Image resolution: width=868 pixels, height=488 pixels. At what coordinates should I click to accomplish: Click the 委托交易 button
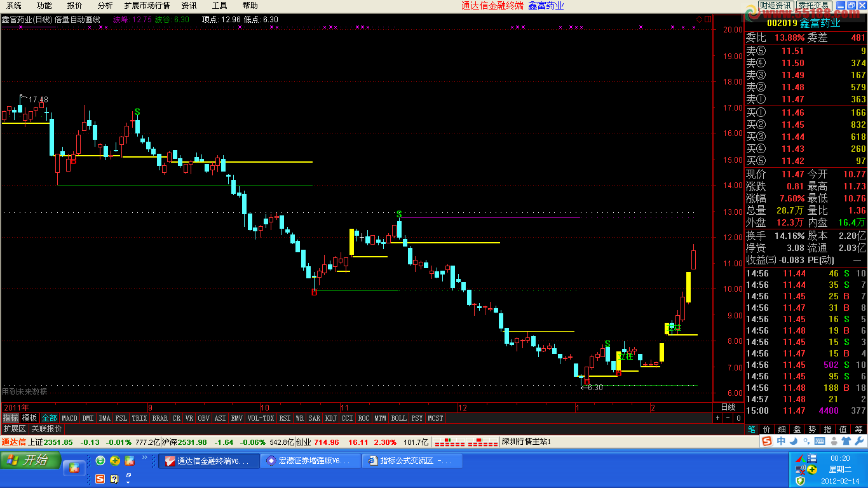[813, 6]
